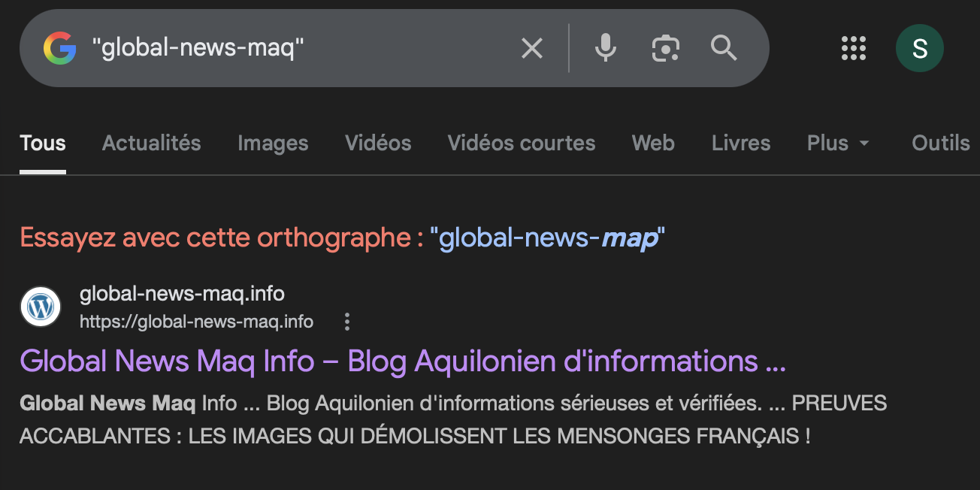The height and width of the screenshot is (490, 980).
Task: Open the Google apps grid
Action: coord(854,48)
